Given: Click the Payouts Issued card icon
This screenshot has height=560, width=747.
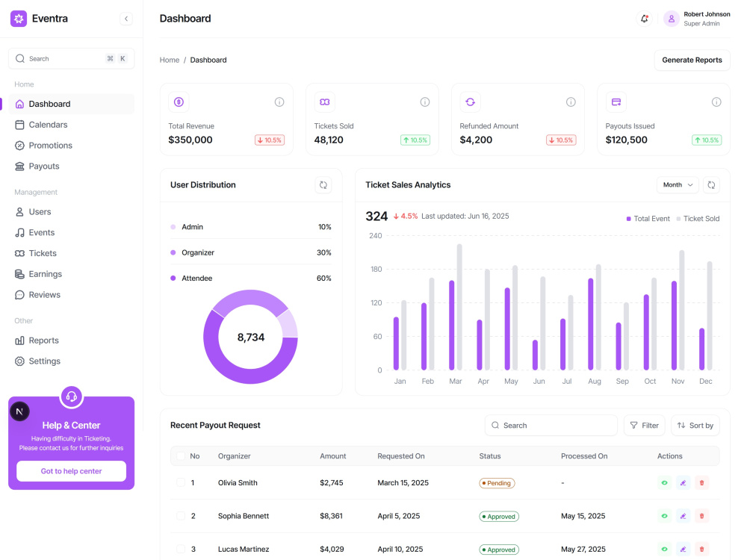Looking at the screenshot, I should 616,102.
